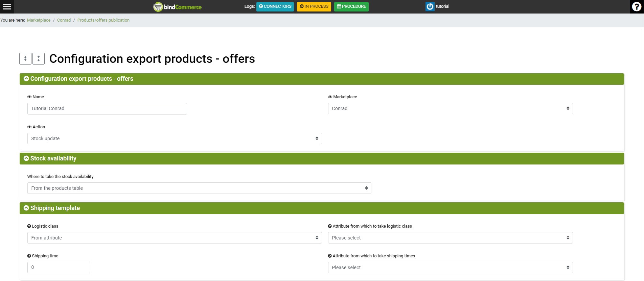Click the bindCommerce logo
Viewport: 644px width, 281px height.
177,7
